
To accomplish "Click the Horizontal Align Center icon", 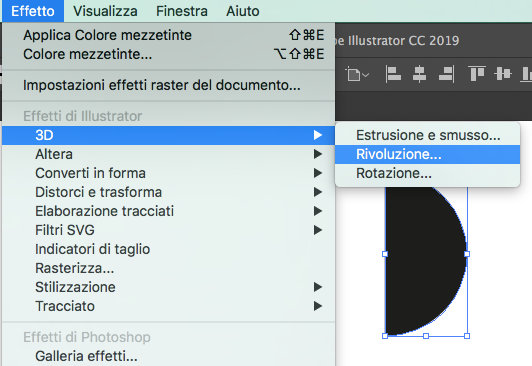I will [x=419, y=74].
